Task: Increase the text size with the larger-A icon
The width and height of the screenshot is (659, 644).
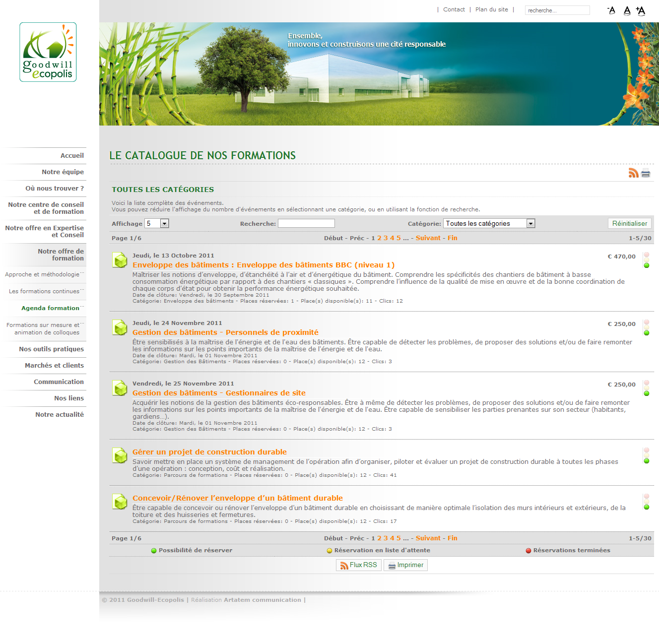Action: pyautogui.click(x=641, y=10)
